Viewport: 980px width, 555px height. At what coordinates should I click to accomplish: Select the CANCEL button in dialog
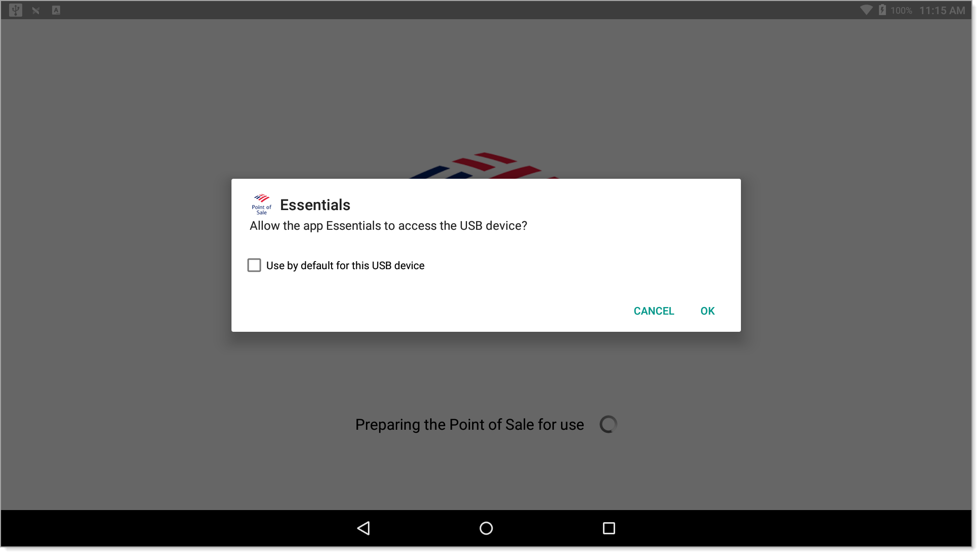(x=654, y=310)
